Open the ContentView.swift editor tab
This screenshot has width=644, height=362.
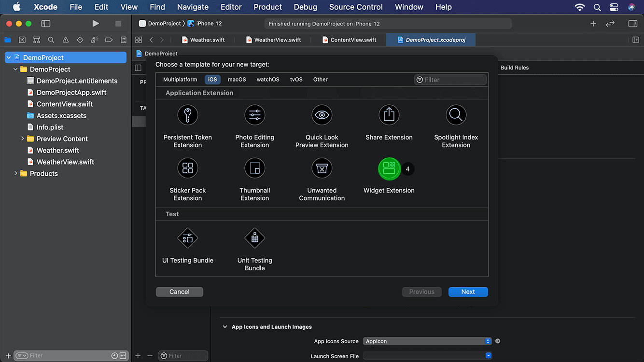pyautogui.click(x=349, y=40)
